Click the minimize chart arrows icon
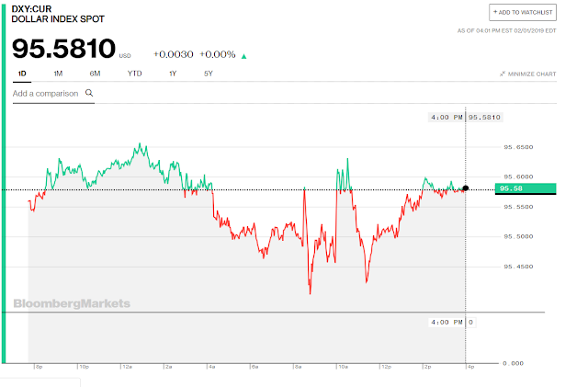This screenshot has width=588, height=387. 503,74
